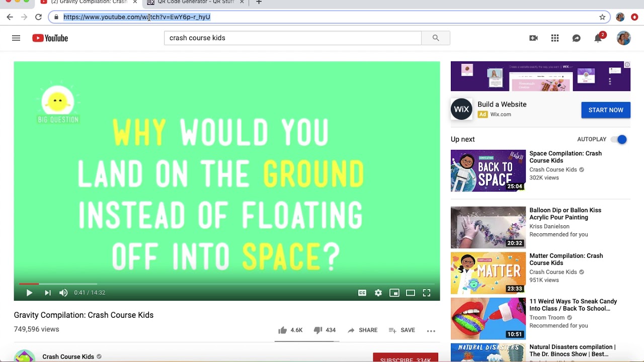The image size is (644, 362).
Task: Open the Wix.com advertiser link
Action: (x=501, y=115)
